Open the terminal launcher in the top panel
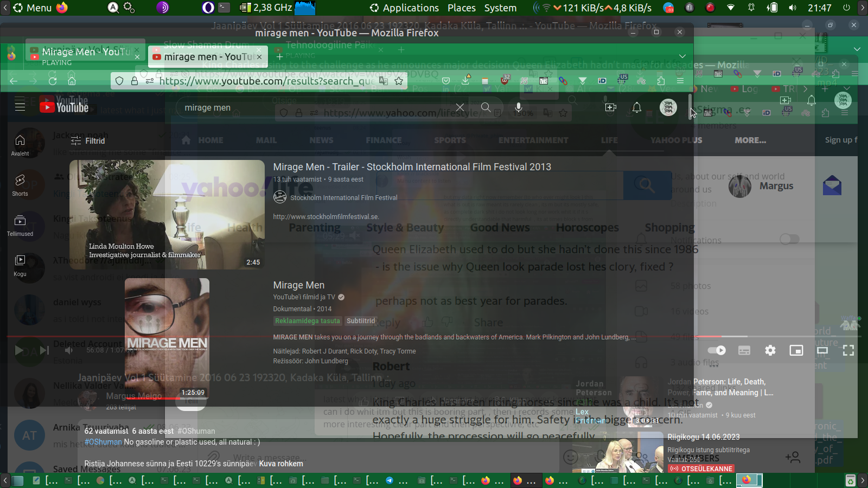Viewport: 868px width, 488px height. tap(224, 8)
